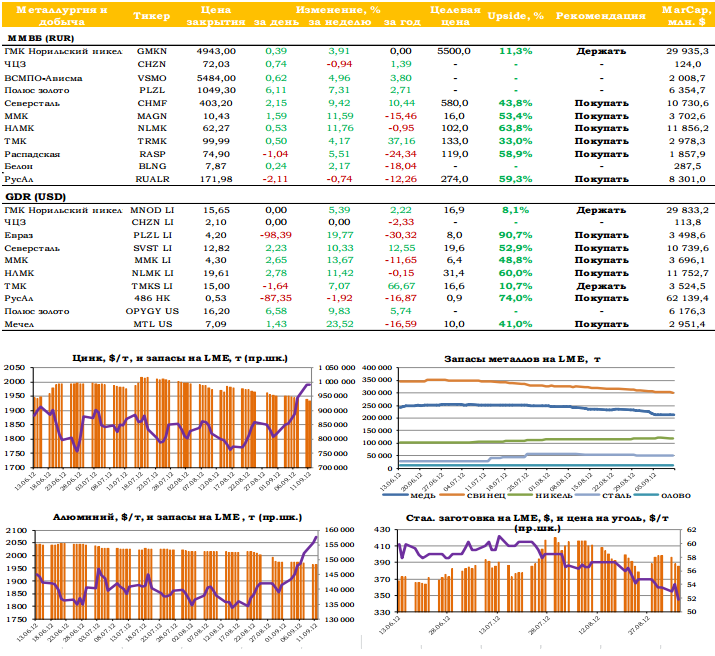
Task: Select company name 'Распадская'
Action: pos(32,155)
